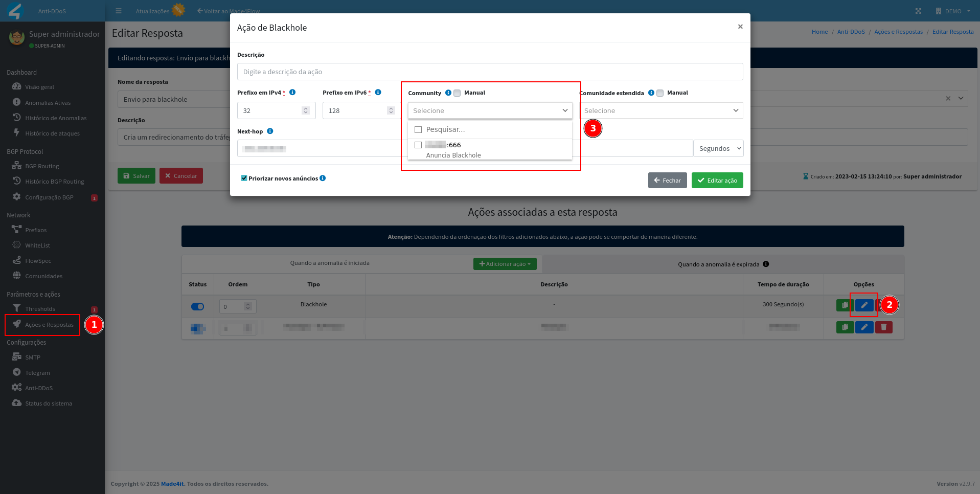Enable the Manual checkbox for Community
Image resolution: width=980 pixels, height=494 pixels.
click(458, 93)
